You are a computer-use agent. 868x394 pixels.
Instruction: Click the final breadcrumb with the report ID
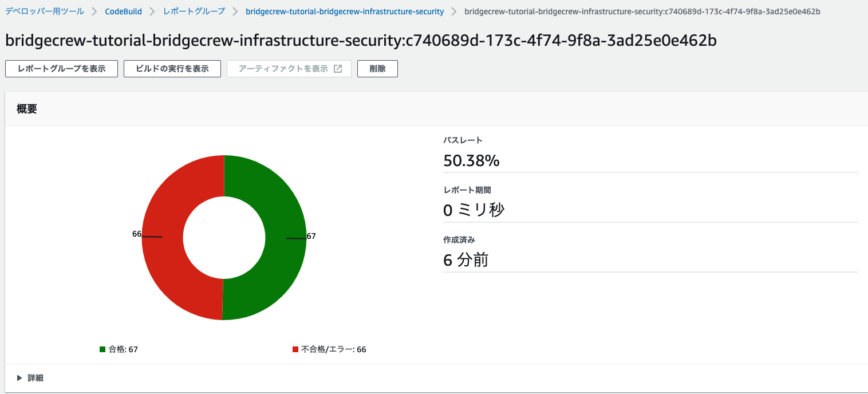pyautogui.click(x=642, y=11)
